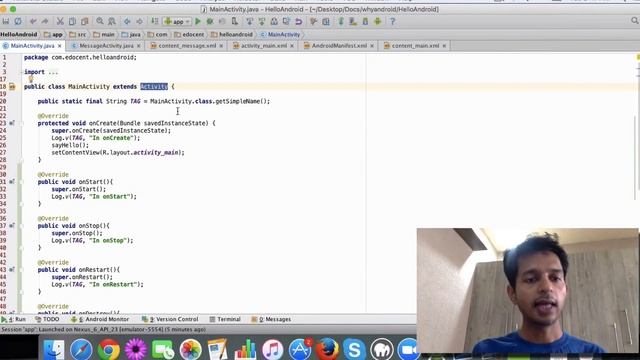Expand the folded import block

pyautogui.click(x=53, y=72)
